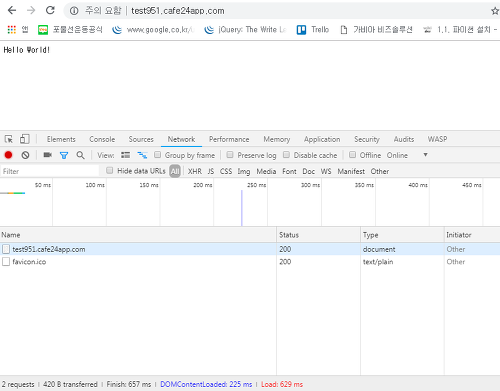The width and height of the screenshot is (500, 391).
Task: Filter requests by Img
Action: 244,171
